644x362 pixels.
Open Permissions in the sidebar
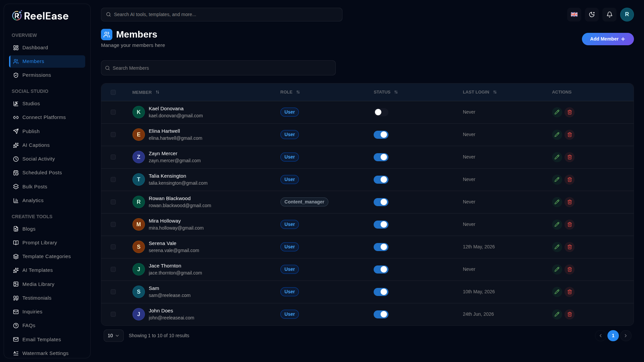[47, 75]
